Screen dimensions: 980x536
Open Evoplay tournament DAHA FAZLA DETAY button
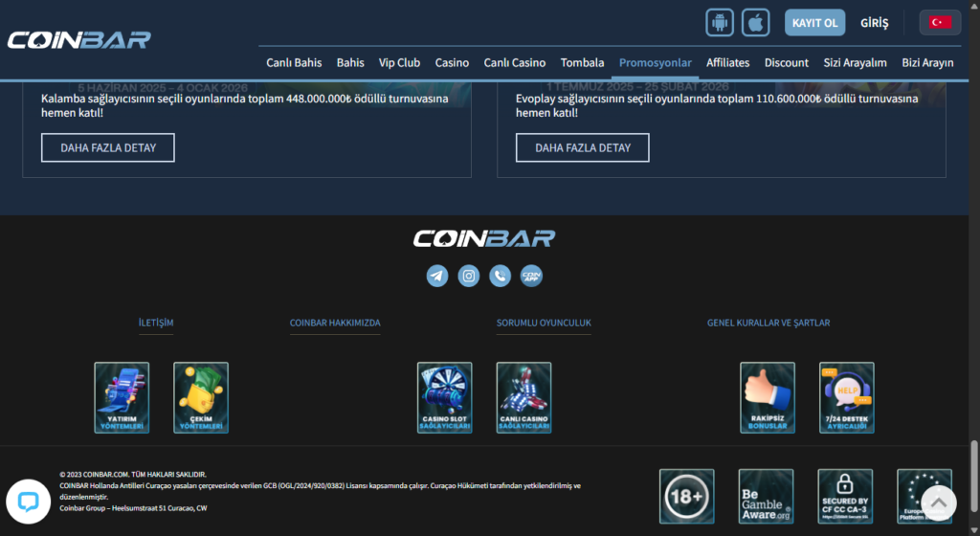pos(582,147)
